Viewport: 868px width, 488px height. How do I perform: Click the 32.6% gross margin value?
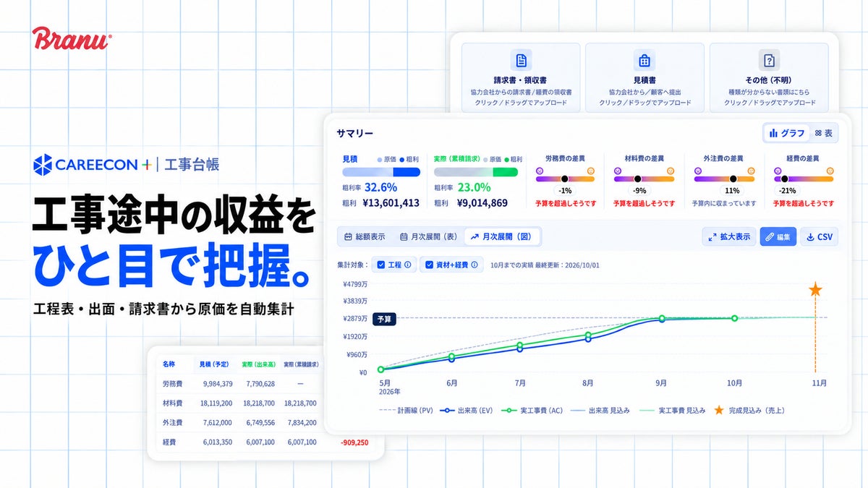[380, 187]
